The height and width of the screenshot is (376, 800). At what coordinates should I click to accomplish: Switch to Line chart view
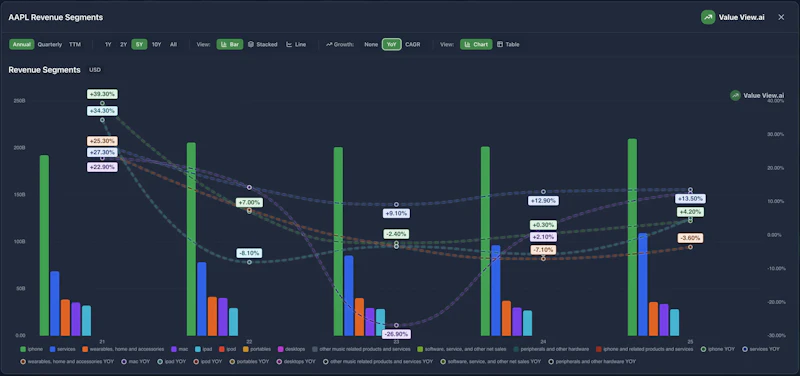point(296,44)
